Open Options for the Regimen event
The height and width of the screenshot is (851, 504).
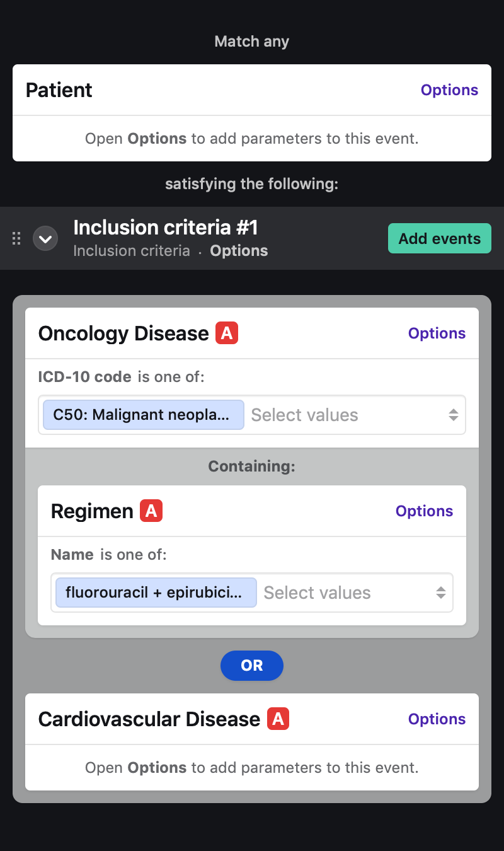click(x=424, y=511)
